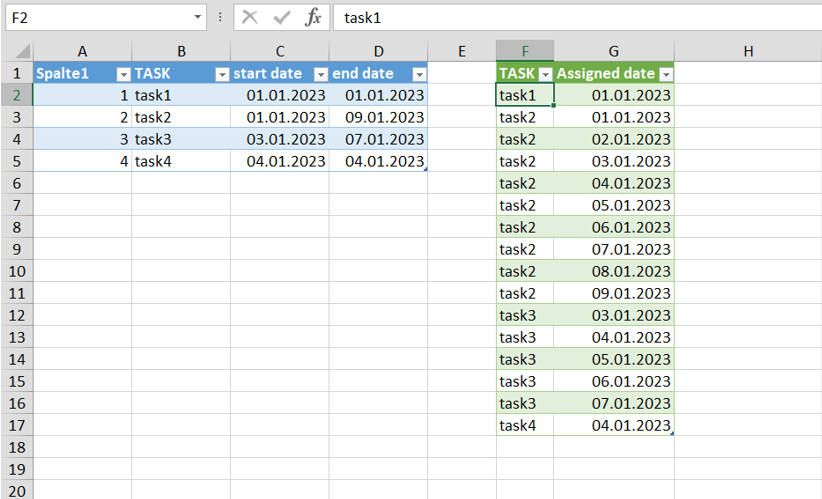Select column G header
The width and height of the screenshot is (822, 499).
tap(614, 51)
